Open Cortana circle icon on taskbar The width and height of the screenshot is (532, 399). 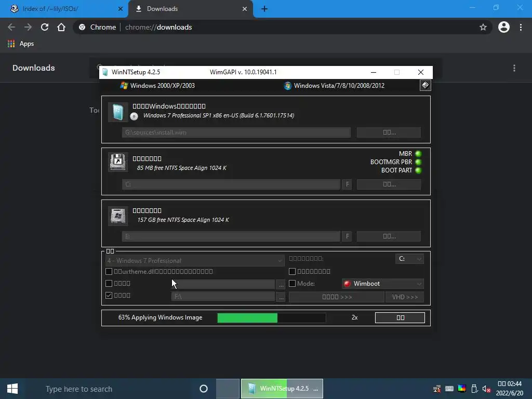point(204,389)
